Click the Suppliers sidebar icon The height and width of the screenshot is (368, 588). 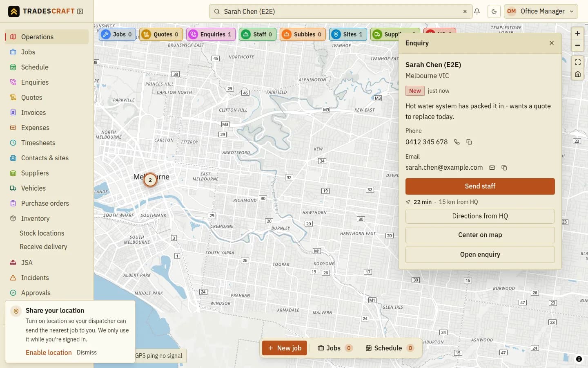(x=13, y=173)
